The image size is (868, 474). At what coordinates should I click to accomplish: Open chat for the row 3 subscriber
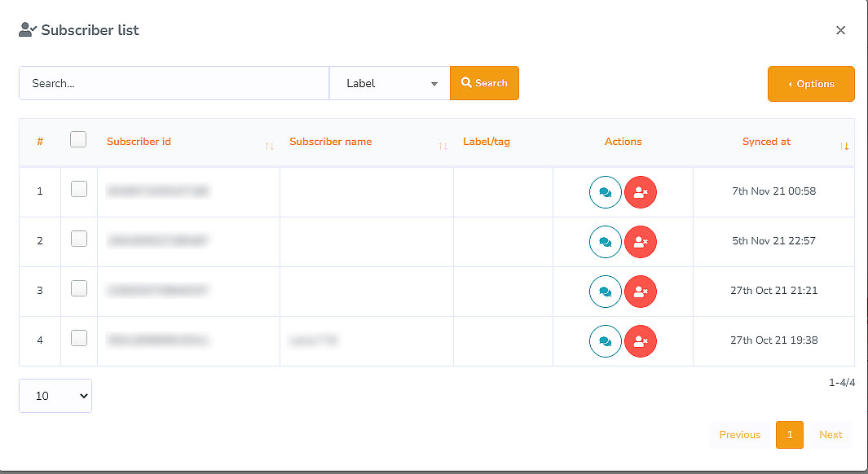coord(605,292)
